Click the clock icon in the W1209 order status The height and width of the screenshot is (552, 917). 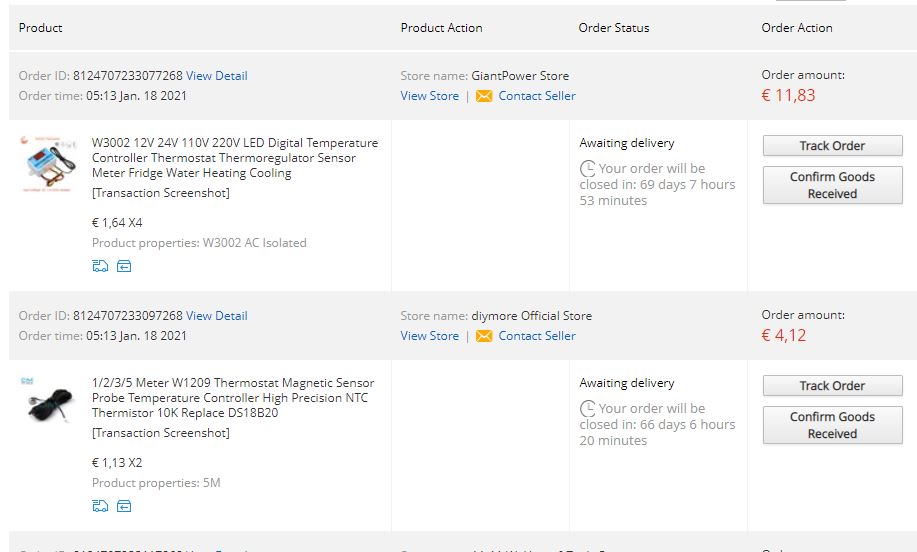588,409
